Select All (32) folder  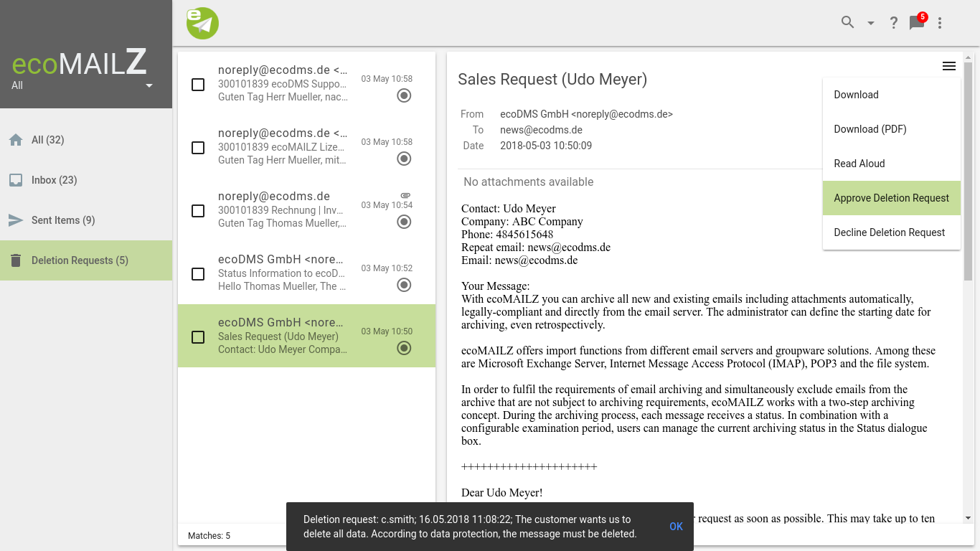click(86, 140)
